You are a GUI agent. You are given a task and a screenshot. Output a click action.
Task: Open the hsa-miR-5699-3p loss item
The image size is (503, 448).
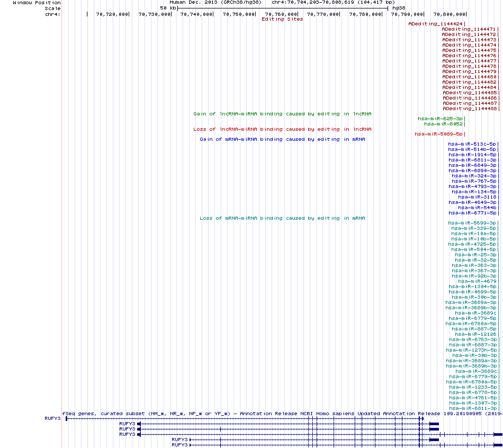(472, 223)
